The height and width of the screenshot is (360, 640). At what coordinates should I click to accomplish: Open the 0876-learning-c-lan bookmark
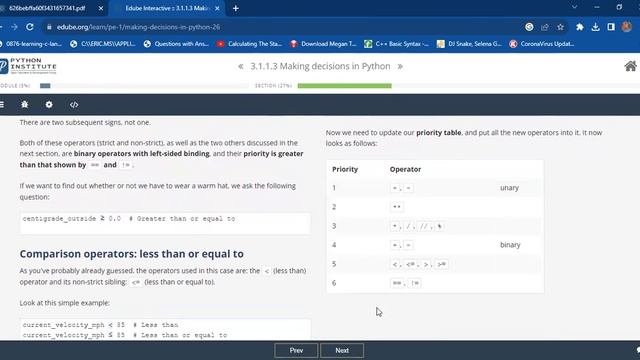[x=31, y=44]
